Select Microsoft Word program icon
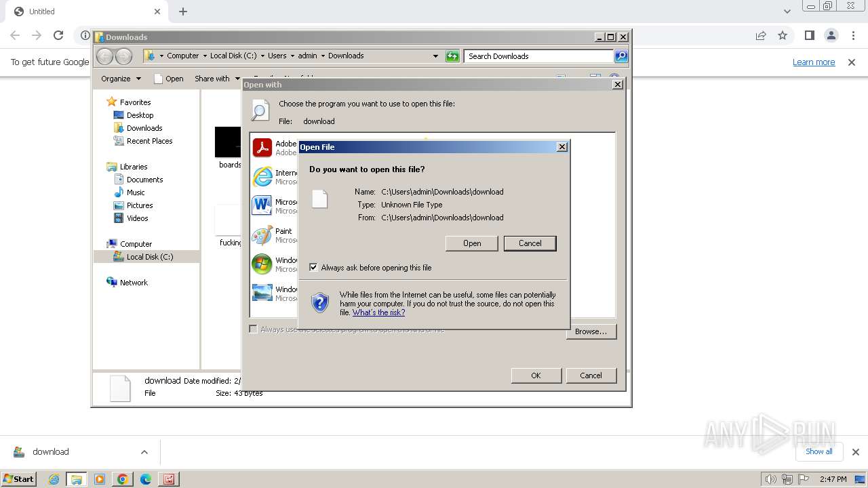Image resolution: width=868 pixels, height=488 pixels. 262,205
